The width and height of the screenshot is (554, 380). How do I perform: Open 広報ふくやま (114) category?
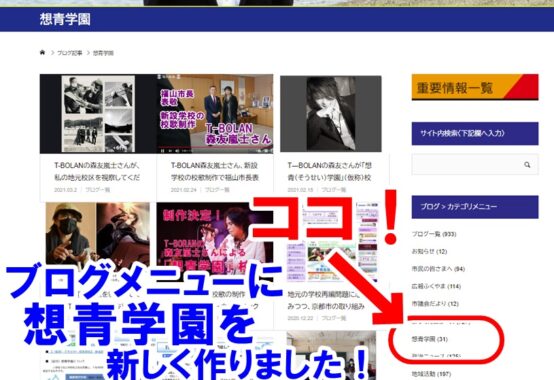click(436, 286)
